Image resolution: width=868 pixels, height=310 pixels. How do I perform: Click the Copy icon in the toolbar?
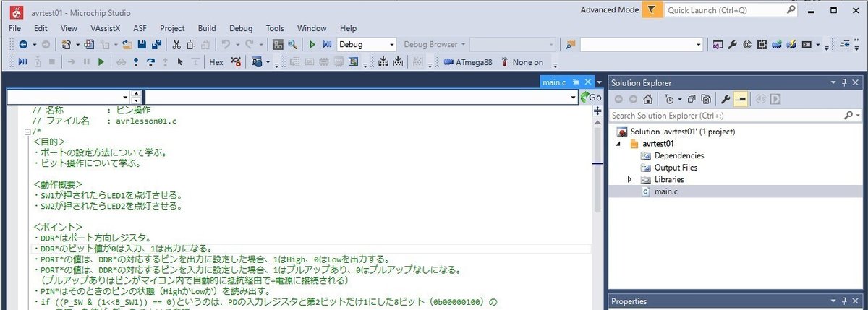(x=191, y=44)
